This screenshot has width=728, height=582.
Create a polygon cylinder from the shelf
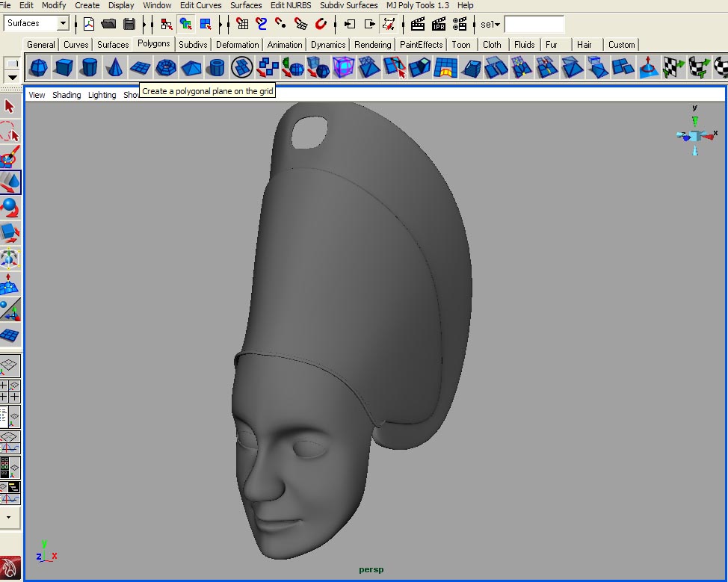pos(89,67)
